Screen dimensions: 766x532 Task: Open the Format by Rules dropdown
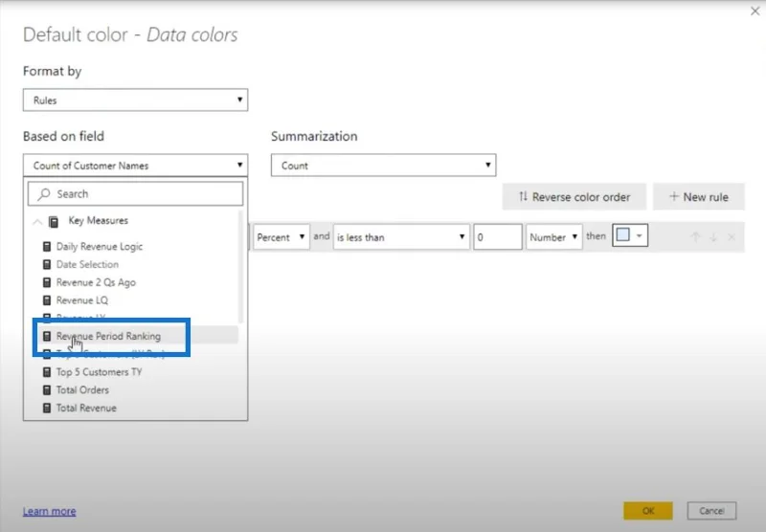pos(135,100)
